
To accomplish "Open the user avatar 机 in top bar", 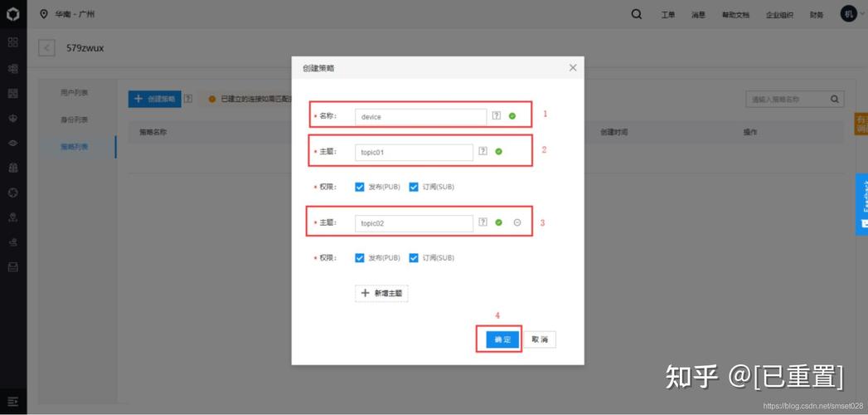I will click(849, 14).
